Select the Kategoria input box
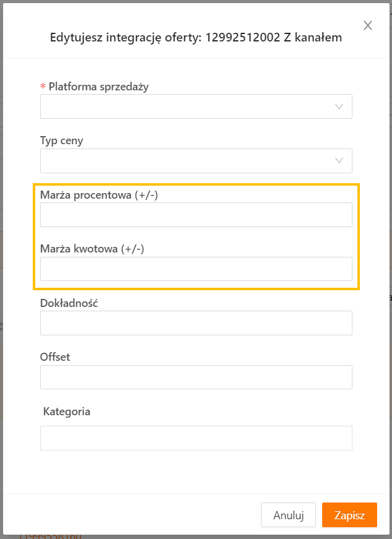The height and width of the screenshot is (539, 392). click(196, 438)
